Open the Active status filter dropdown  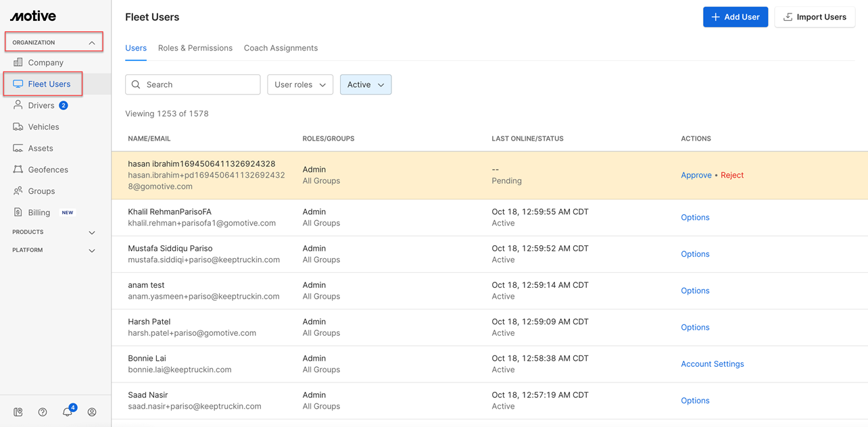366,84
